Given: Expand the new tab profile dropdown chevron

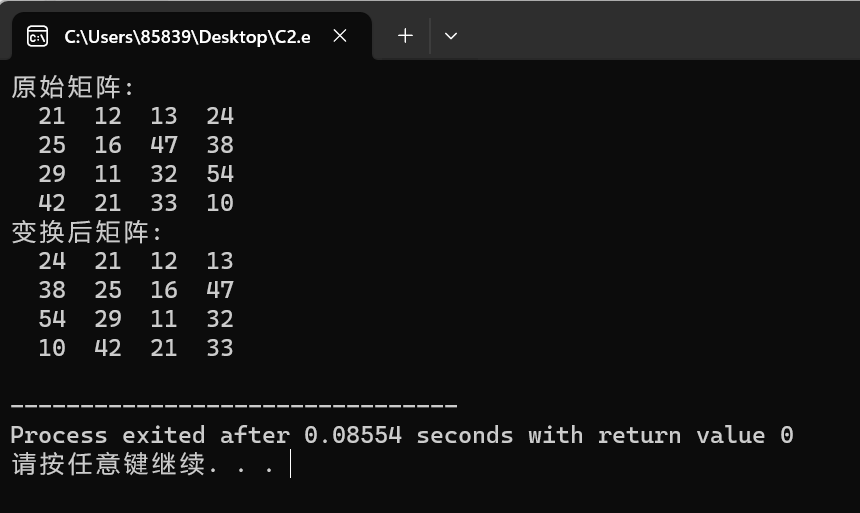Looking at the screenshot, I should point(451,36).
